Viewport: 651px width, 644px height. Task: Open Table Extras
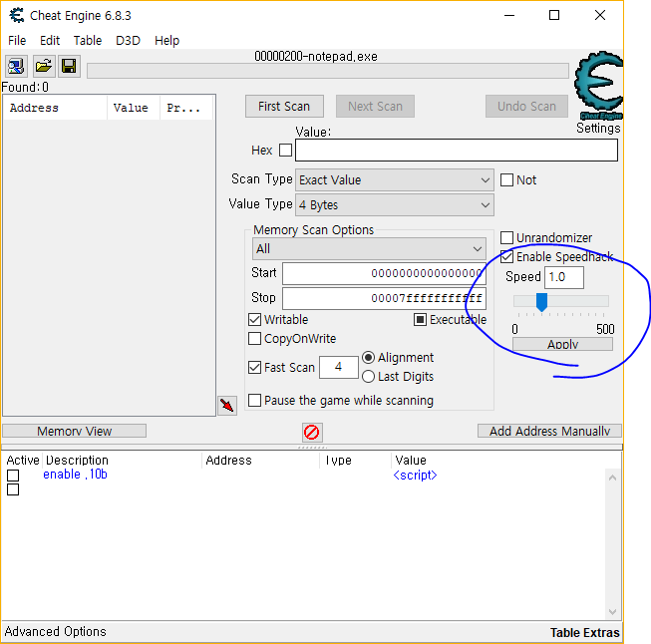tap(584, 632)
